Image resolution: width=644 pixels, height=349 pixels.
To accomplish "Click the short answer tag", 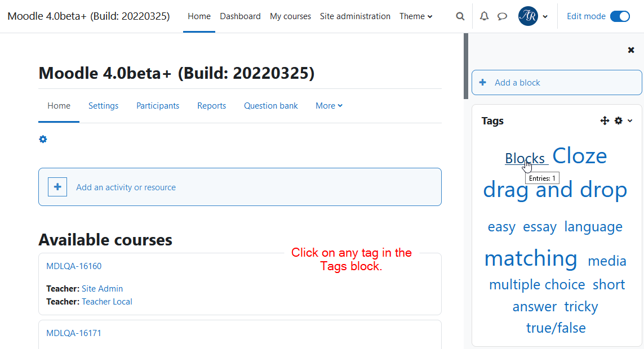I will 569,296.
